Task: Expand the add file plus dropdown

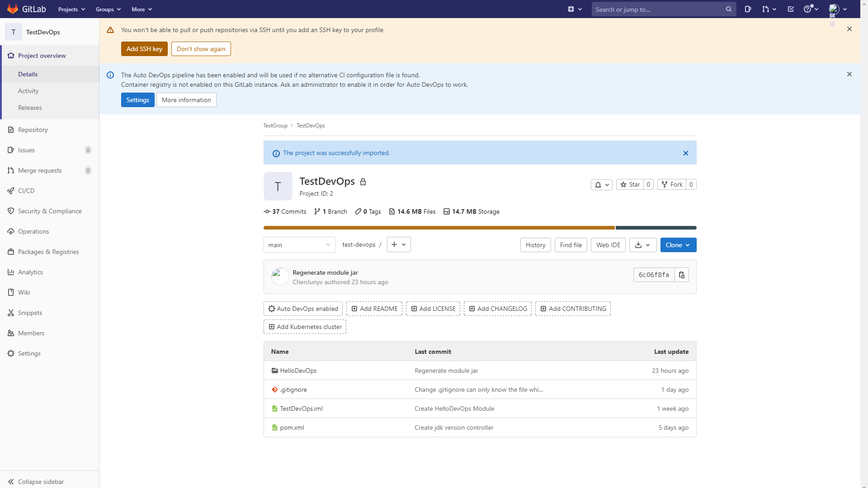Action: click(x=399, y=244)
